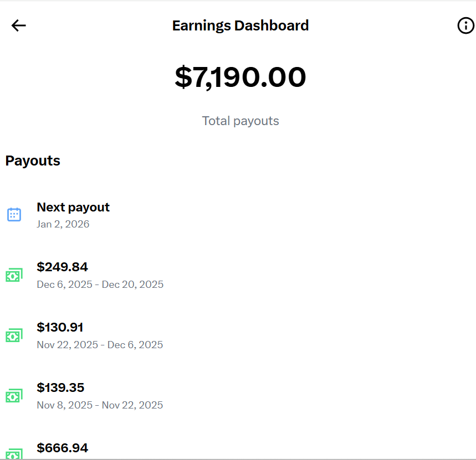The width and height of the screenshot is (476, 460).
Task: Select the cash icon beside $130.91
Action: pyautogui.click(x=14, y=335)
